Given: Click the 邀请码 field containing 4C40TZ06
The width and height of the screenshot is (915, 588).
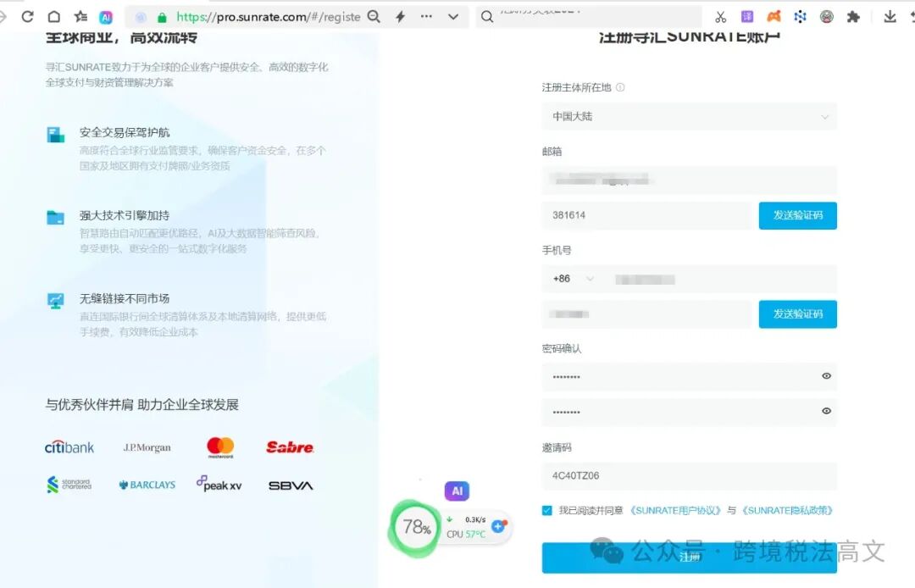Looking at the screenshot, I should [x=689, y=476].
